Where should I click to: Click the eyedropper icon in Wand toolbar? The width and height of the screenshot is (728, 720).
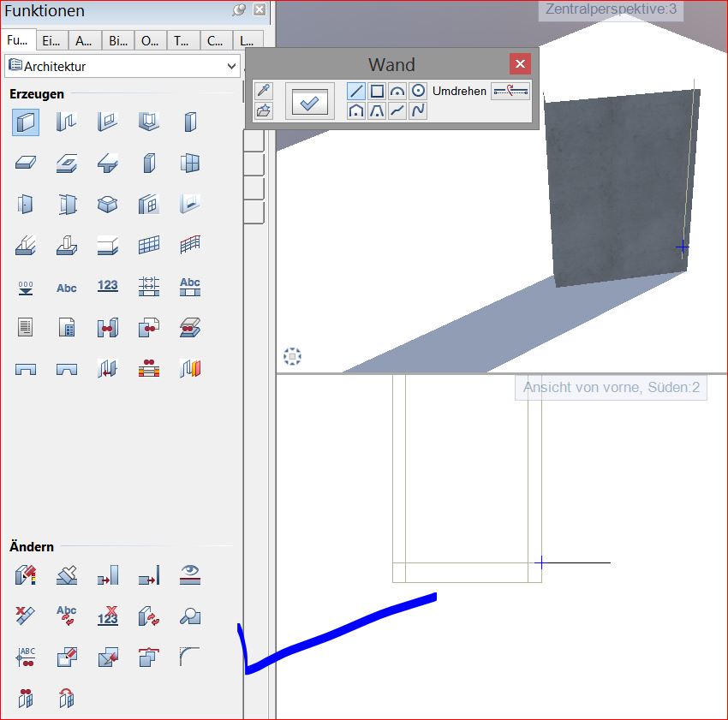[264, 91]
